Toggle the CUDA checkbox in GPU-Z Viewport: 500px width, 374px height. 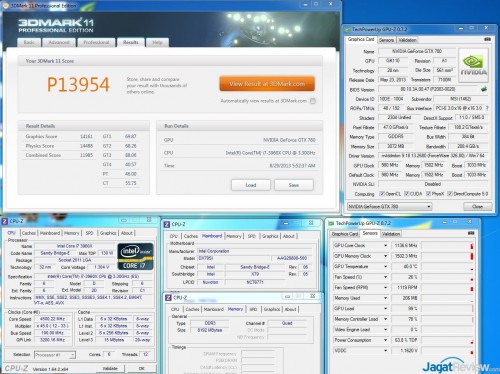click(x=406, y=194)
